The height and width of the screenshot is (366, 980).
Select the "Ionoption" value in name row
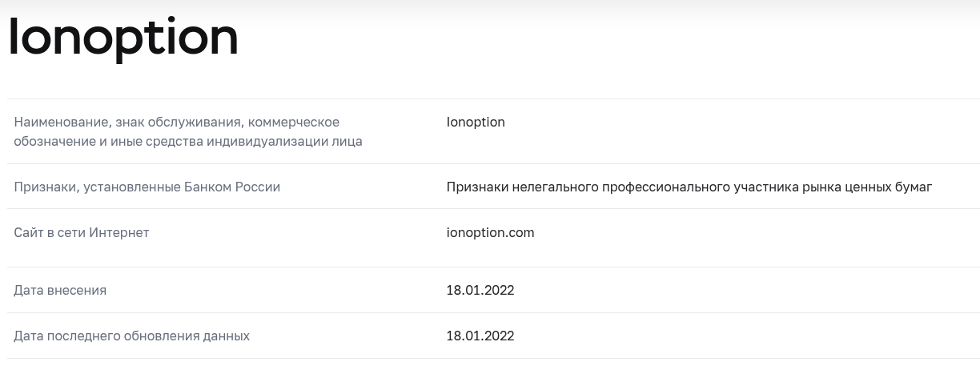[476, 123]
